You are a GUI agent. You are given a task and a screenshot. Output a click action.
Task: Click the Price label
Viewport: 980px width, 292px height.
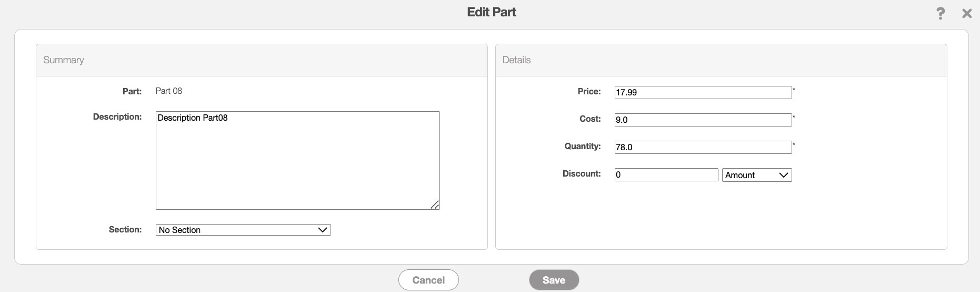click(x=589, y=92)
